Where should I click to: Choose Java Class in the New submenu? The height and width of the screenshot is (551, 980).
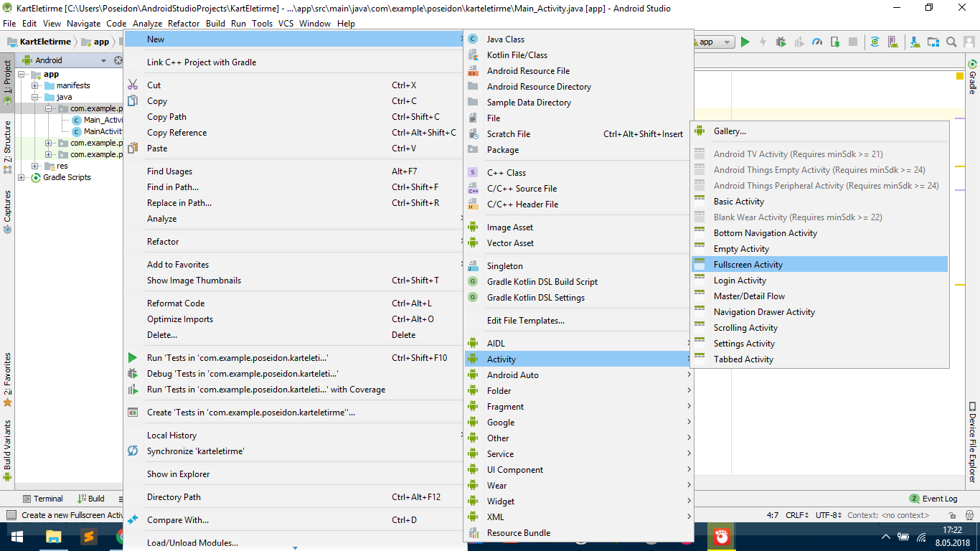click(579, 39)
